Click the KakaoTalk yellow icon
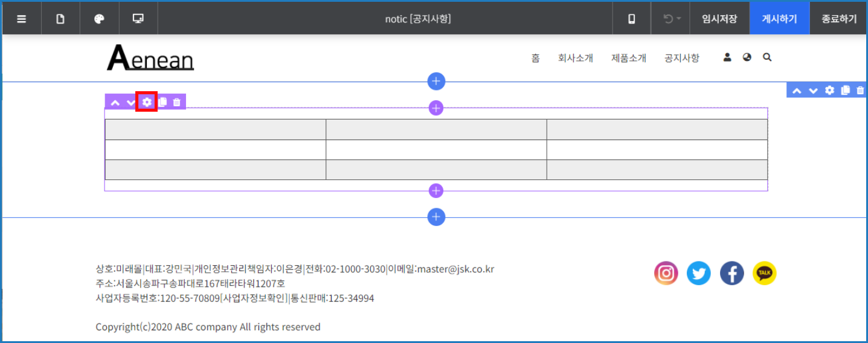Screen dimensions: 868x343 [764, 274]
